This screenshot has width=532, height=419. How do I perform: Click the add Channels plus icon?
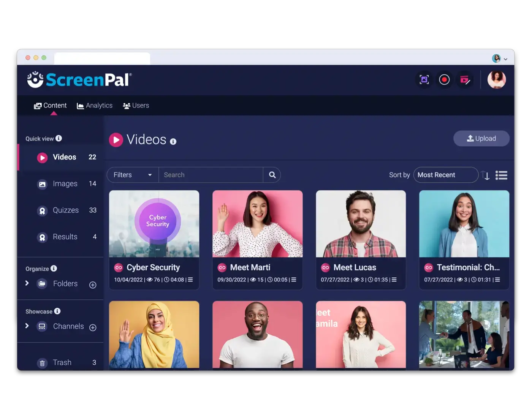[x=93, y=327]
